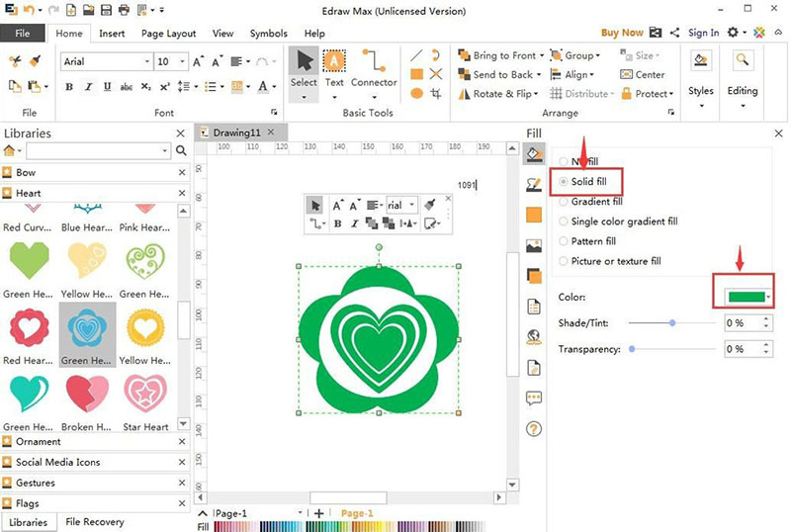The width and height of the screenshot is (791, 532).
Task: Click the Sign In button
Action: tap(703, 33)
